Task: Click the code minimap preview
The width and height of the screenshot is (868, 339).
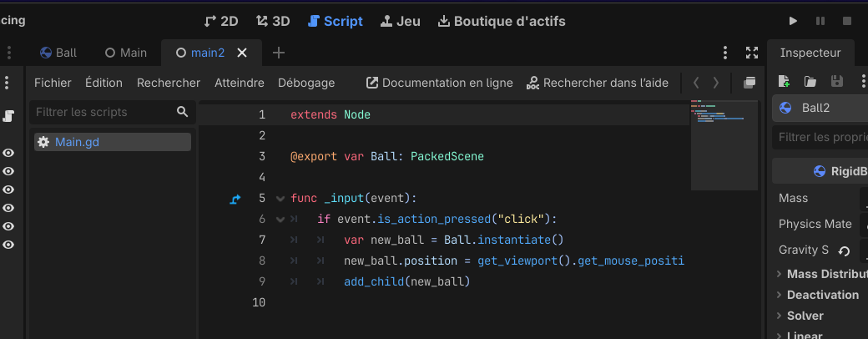Action: click(724, 145)
